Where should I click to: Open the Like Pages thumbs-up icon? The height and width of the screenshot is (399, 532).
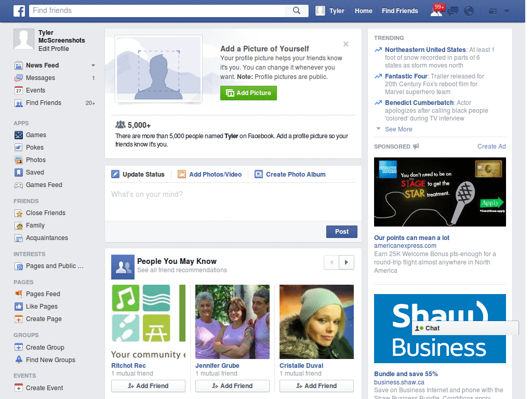point(18,307)
